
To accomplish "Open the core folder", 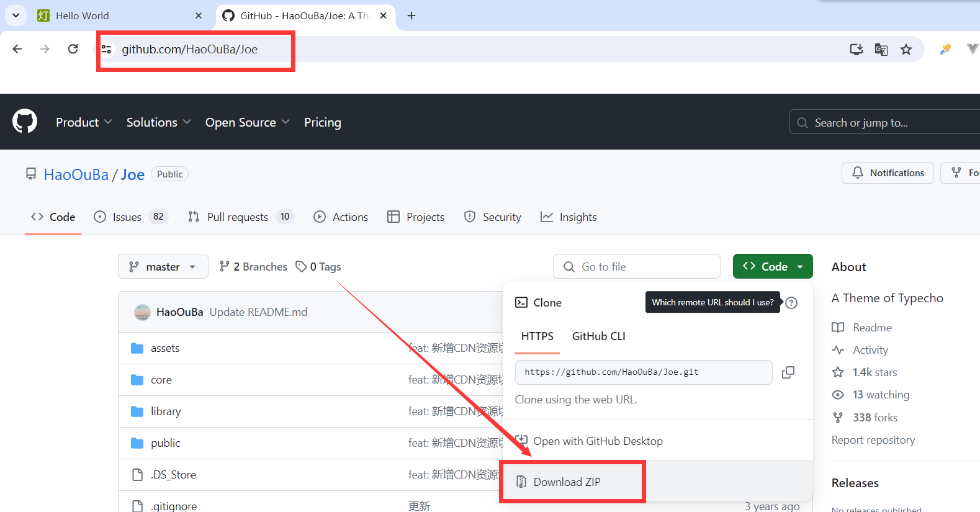I will pos(161,380).
